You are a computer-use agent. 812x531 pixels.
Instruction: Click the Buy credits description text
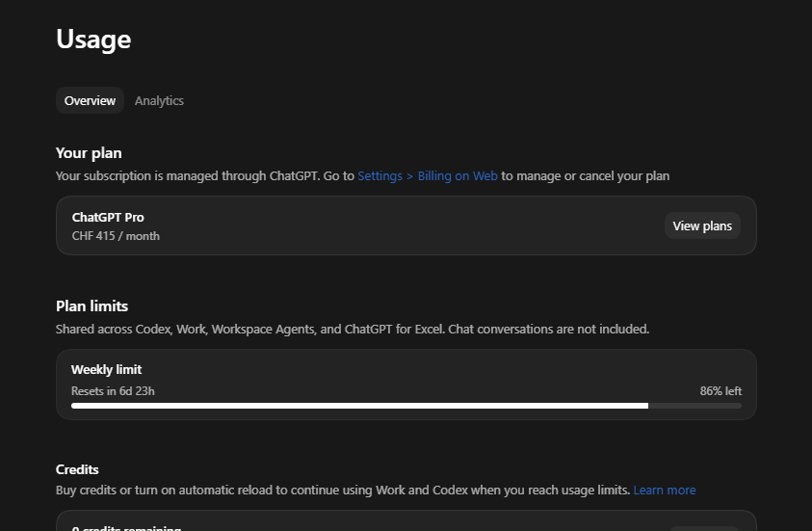tap(343, 491)
